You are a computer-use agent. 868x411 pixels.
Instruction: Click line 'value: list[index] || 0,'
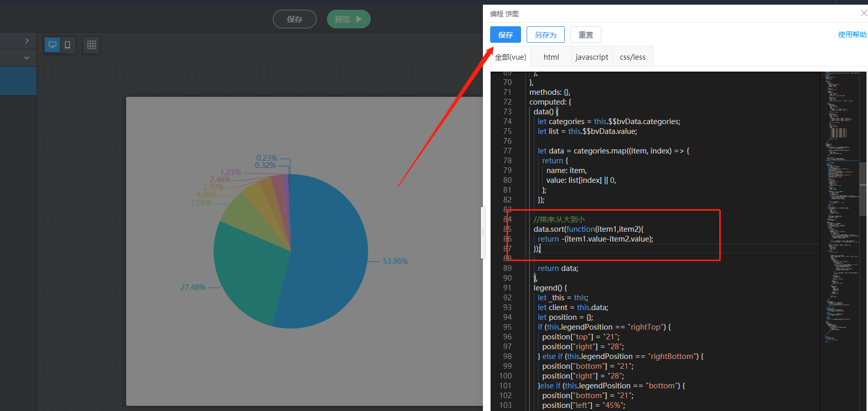[581, 180]
